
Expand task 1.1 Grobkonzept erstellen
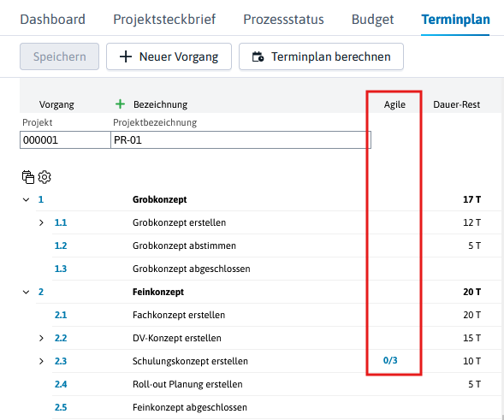tap(41, 222)
